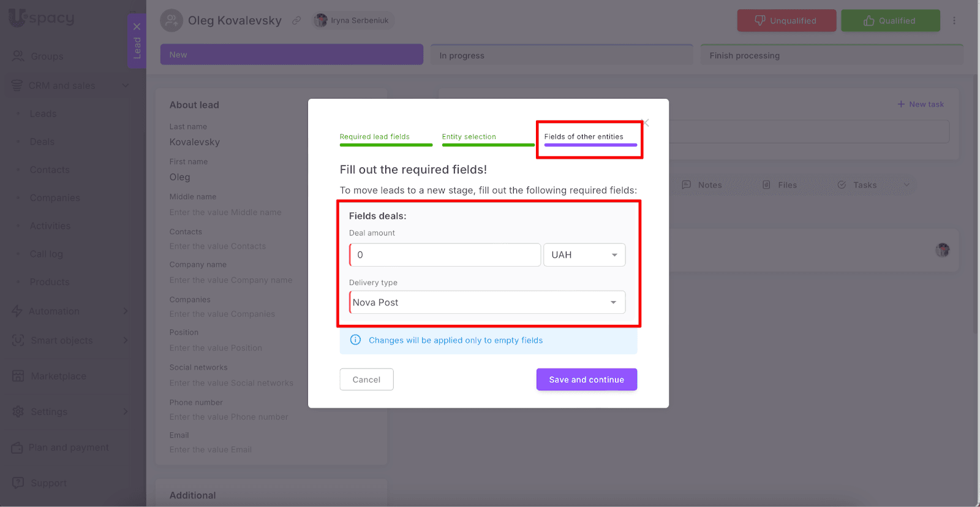Go to the Required lead fields step
Image resolution: width=980 pixels, height=507 pixels.
pos(375,137)
